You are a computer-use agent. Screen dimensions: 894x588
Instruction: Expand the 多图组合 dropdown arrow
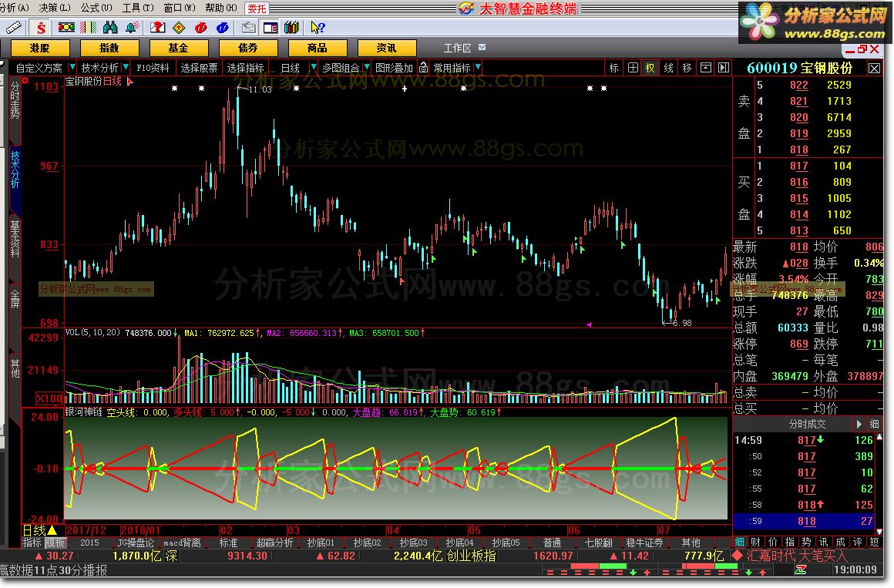(x=367, y=67)
